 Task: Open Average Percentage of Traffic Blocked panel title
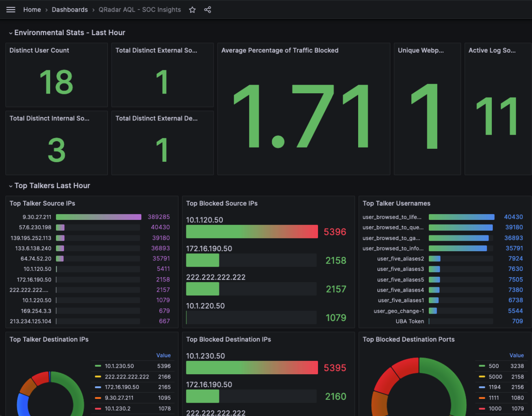click(280, 50)
